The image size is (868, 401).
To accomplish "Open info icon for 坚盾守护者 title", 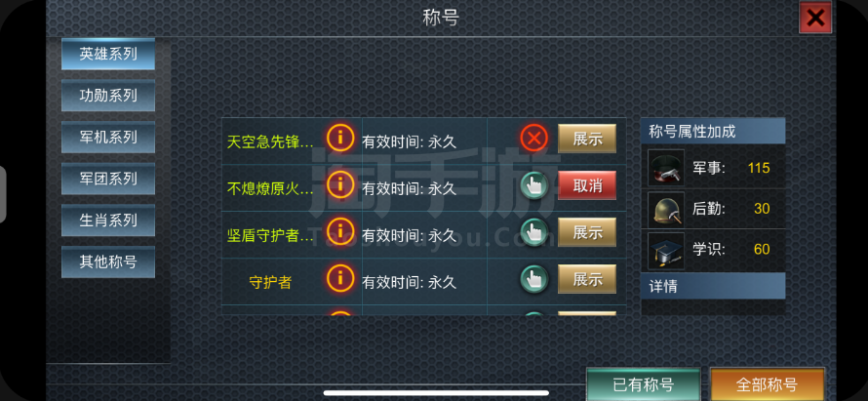I will [x=340, y=231].
